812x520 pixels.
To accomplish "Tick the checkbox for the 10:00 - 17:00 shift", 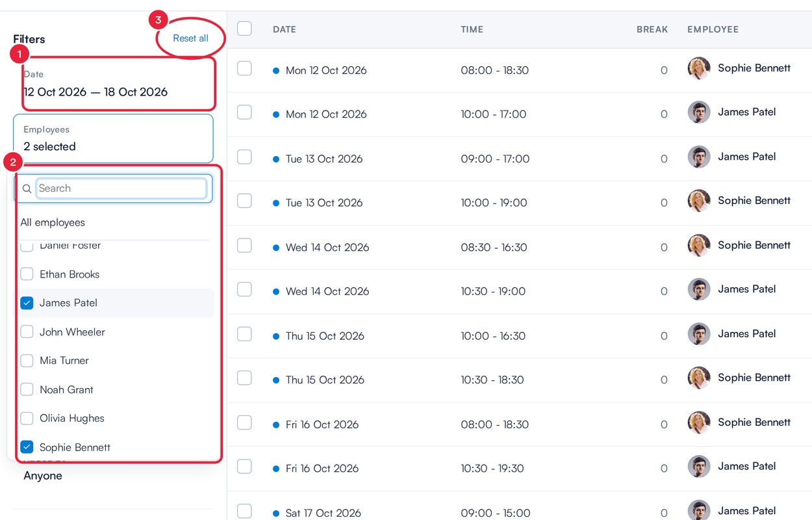I will [x=244, y=112].
